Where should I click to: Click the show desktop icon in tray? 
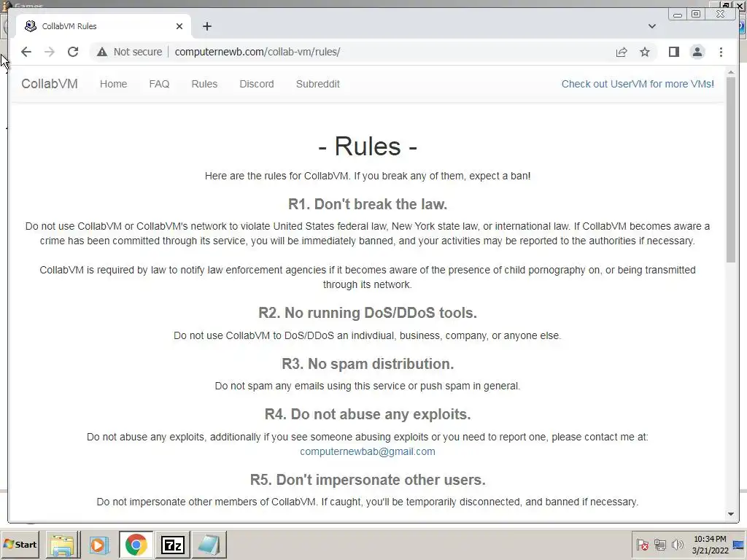point(739,545)
